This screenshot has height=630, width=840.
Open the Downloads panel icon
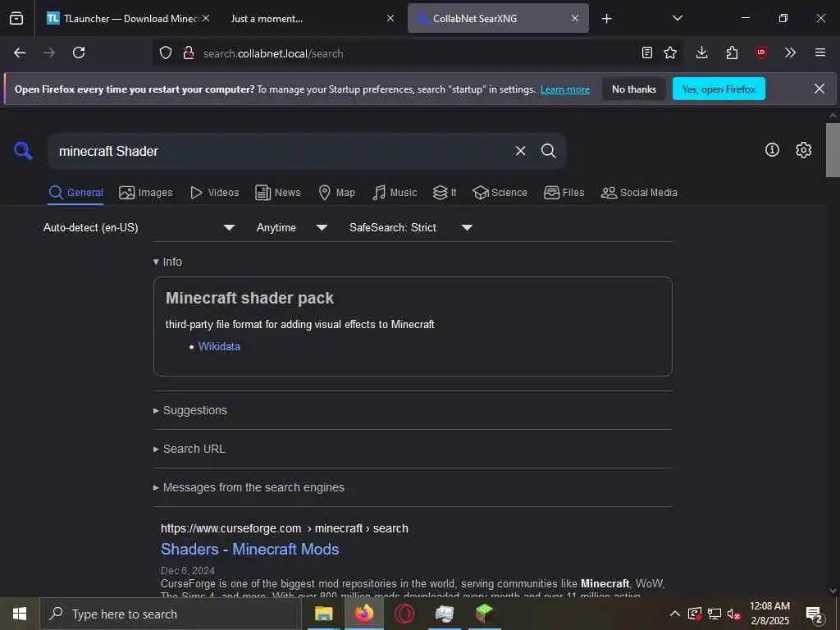(702, 52)
